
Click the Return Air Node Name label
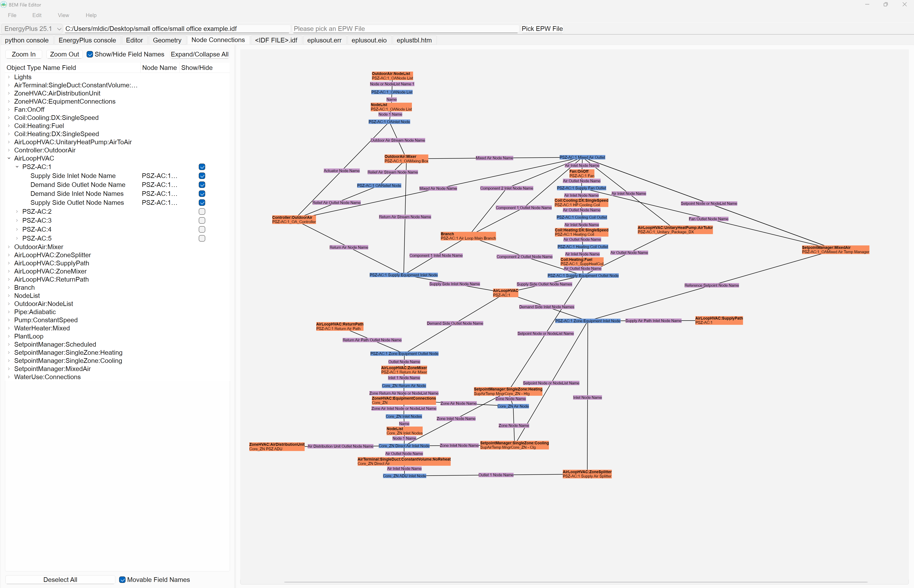[348, 247]
